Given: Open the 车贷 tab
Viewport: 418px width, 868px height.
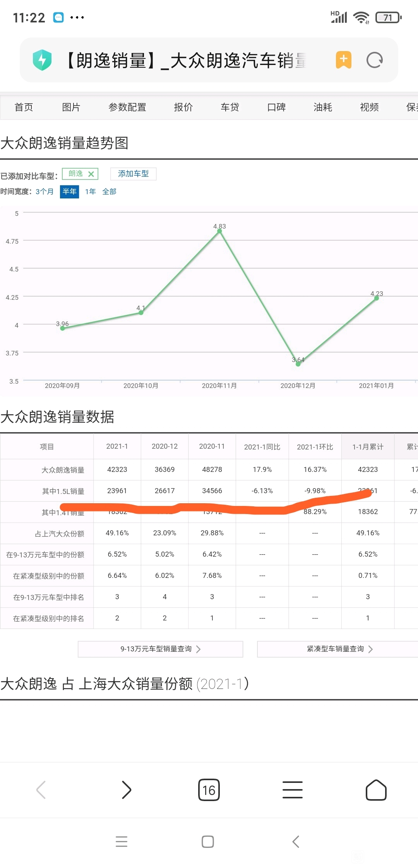Looking at the screenshot, I should [x=230, y=107].
